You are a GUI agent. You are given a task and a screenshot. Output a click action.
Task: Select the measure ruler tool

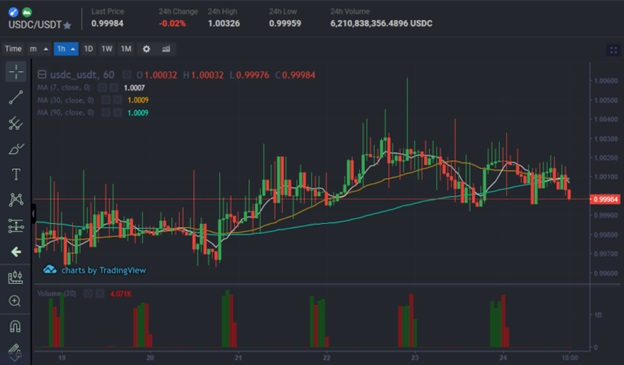[16, 277]
